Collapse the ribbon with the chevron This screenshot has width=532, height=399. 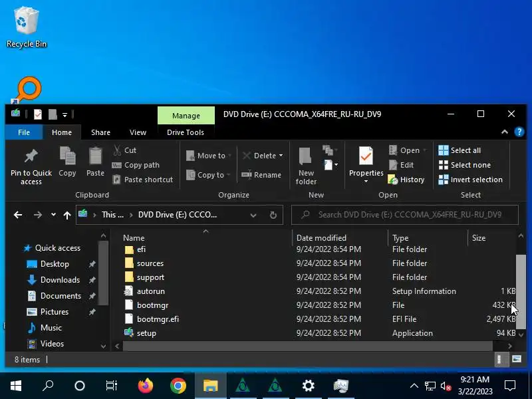[505, 132]
